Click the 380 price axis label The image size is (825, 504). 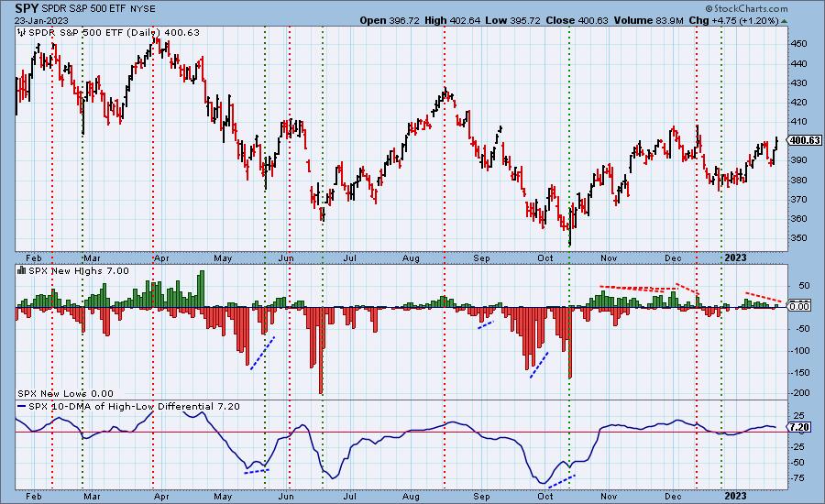pyautogui.click(x=799, y=180)
